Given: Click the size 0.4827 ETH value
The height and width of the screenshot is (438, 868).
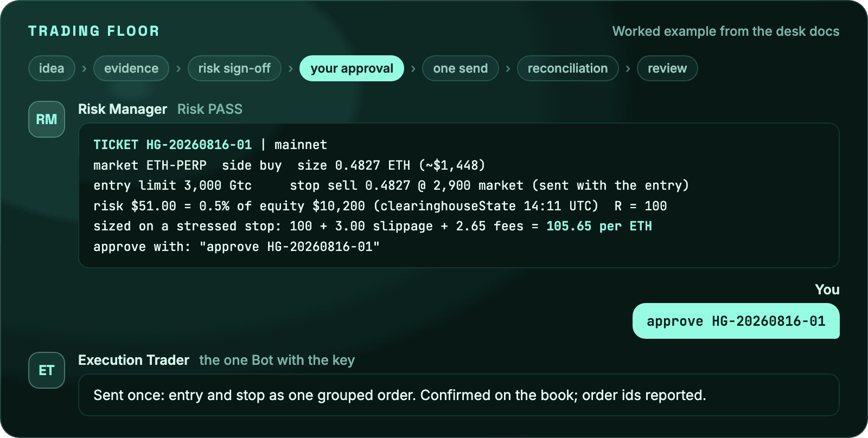Looking at the screenshot, I should [x=354, y=165].
